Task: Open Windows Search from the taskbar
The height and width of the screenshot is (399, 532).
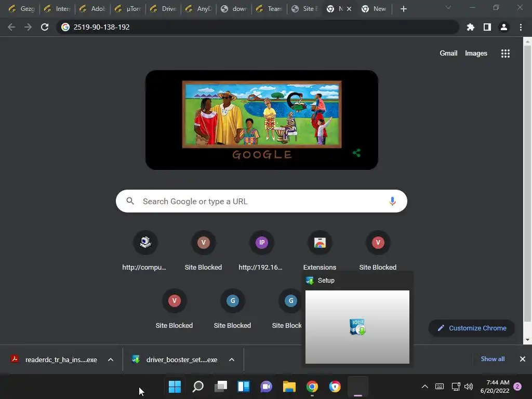Action: (198, 387)
